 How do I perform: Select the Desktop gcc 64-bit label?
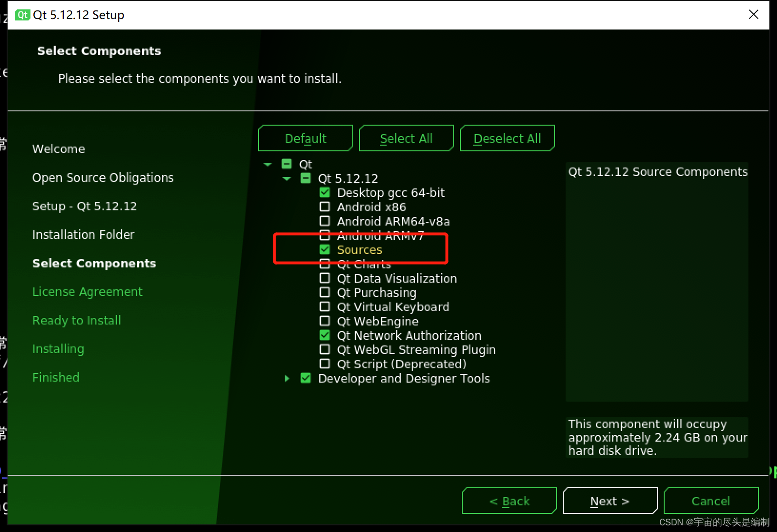click(390, 193)
